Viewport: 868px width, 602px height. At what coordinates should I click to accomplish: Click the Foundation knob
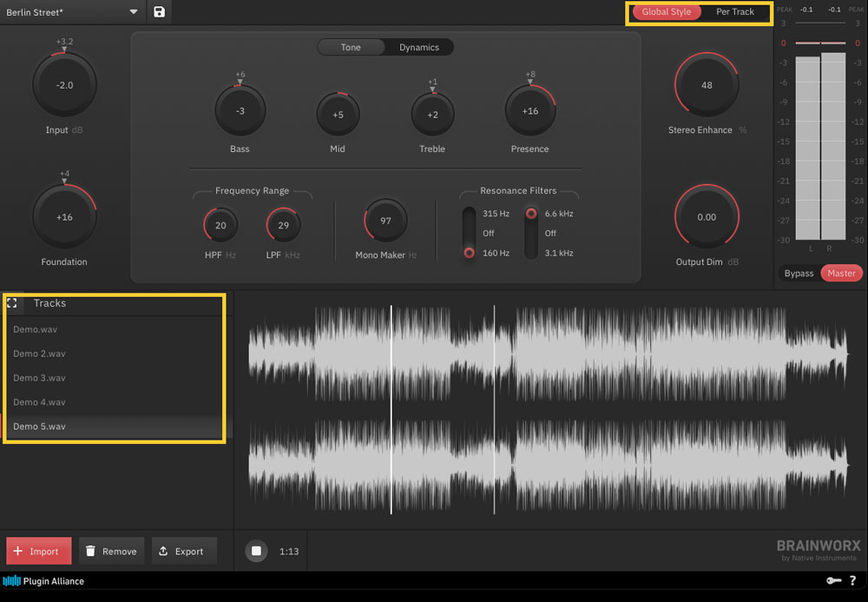[x=65, y=216]
